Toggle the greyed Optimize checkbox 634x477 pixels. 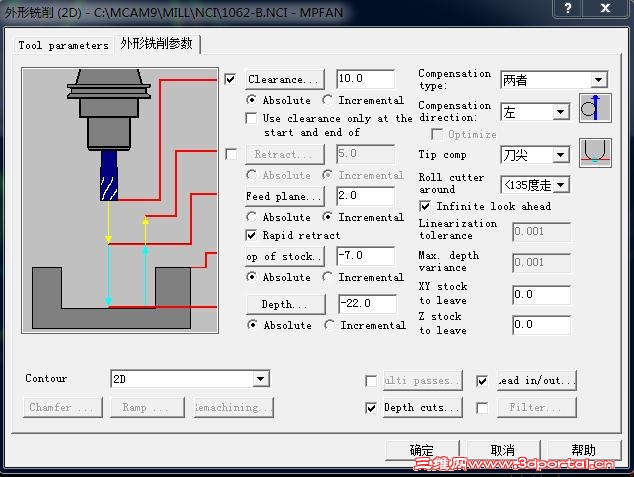coord(437,134)
